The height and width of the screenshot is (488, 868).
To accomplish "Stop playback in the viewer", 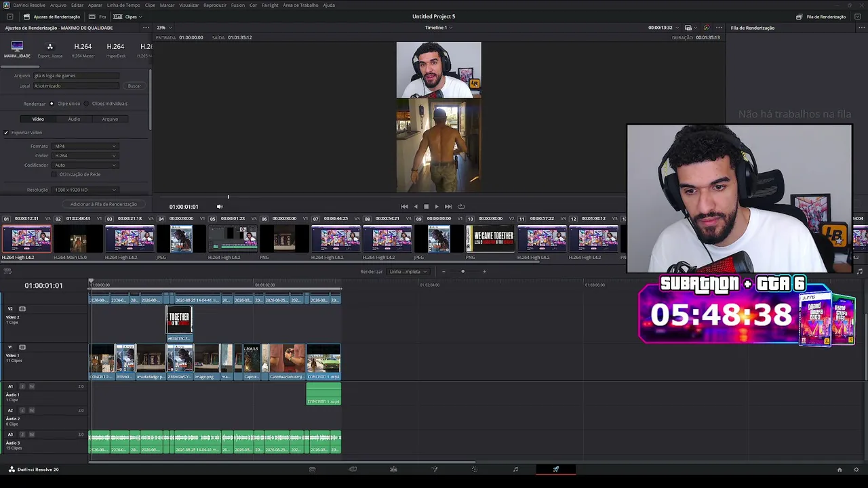I will 426,207.
